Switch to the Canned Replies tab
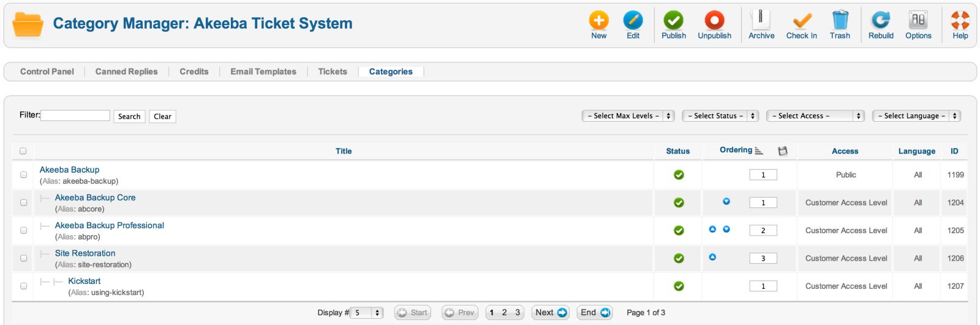Image resolution: width=980 pixels, height=325 pixels. tap(126, 72)
